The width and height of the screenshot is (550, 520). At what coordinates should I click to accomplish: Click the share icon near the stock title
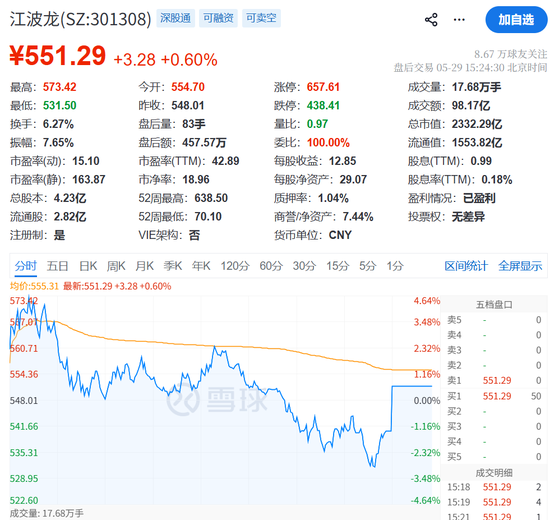[431, 20]
